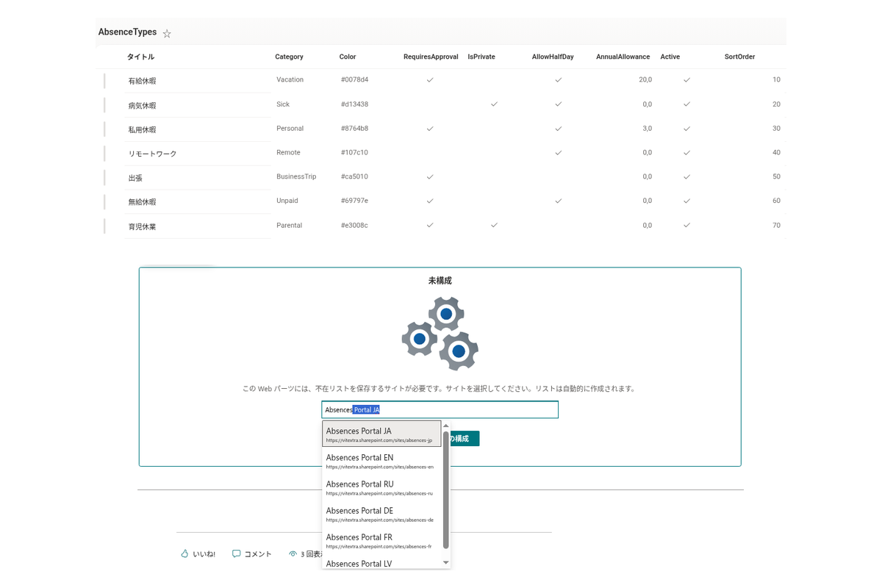Click the コメント speech bubble icon

pyautogui.click(x=236, y=553)
